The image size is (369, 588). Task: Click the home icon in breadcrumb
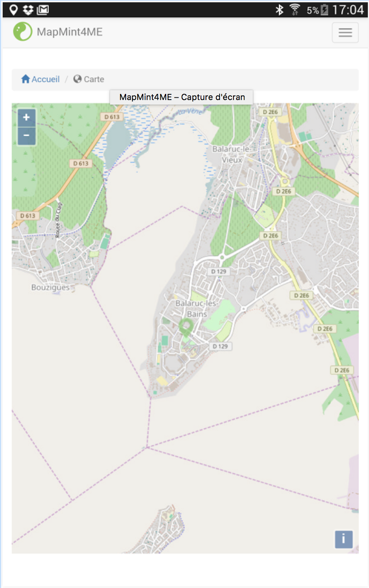point(26,79)
